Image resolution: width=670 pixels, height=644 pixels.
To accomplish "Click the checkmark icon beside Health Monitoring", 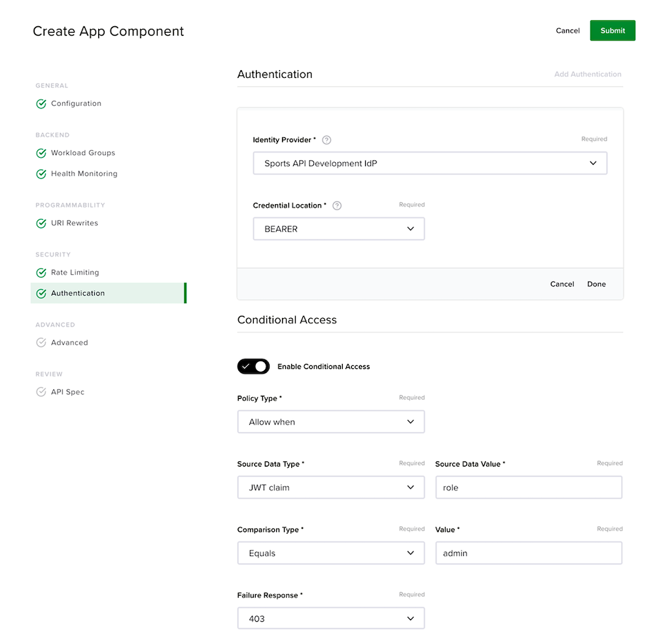I will point(41,174).
